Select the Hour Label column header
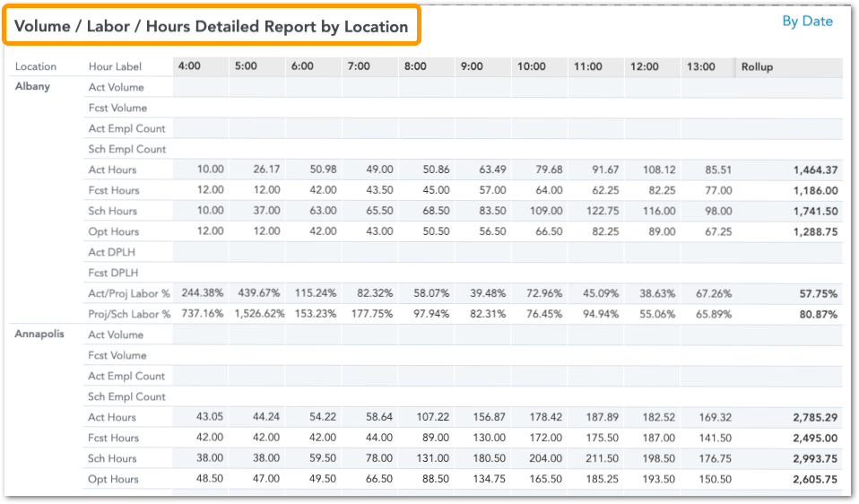 pyautogui.click(x=113, y=67)
